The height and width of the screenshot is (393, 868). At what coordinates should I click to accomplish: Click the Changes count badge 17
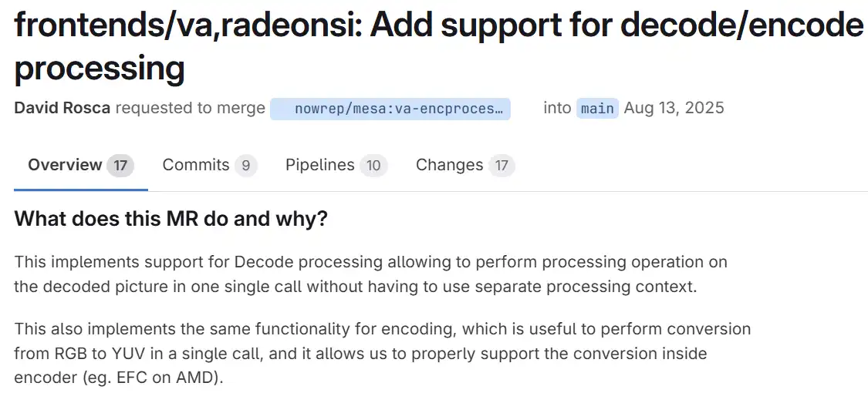coord(502,166)
